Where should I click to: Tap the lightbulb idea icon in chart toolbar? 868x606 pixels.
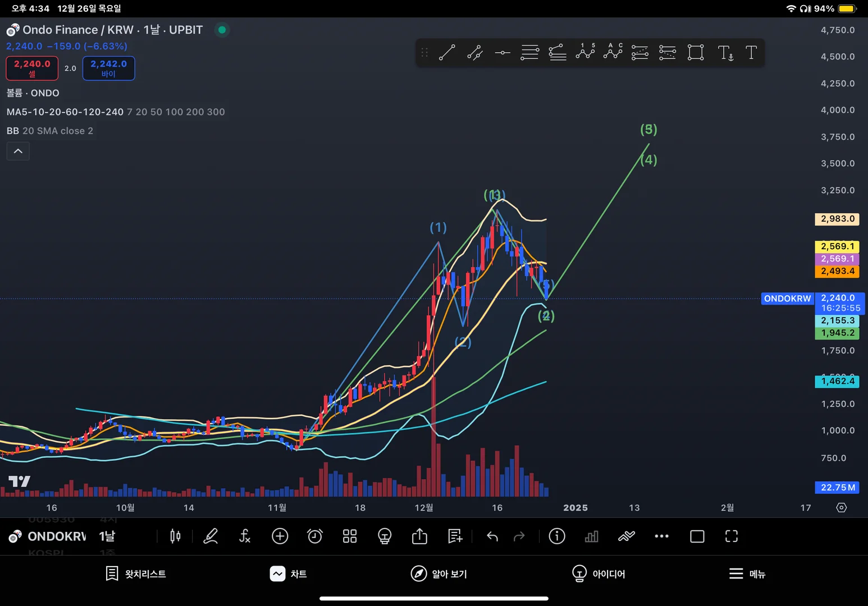[x=385, y=536]
